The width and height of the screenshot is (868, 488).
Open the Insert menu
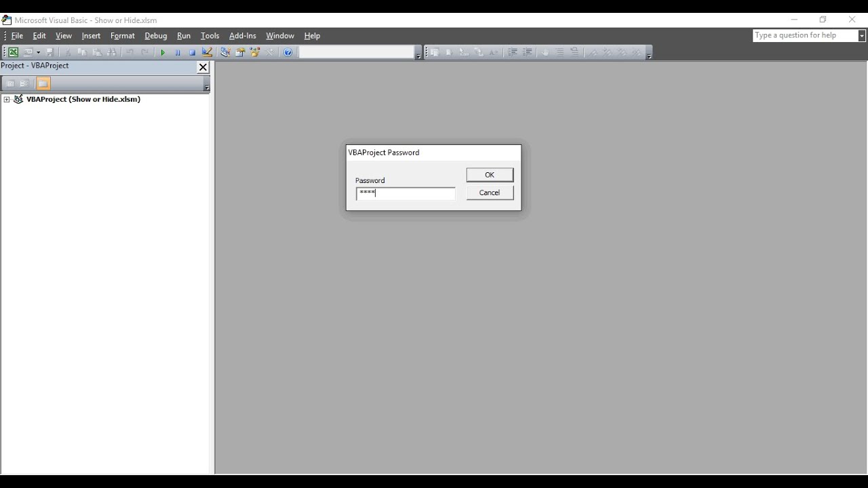(91, 36)
